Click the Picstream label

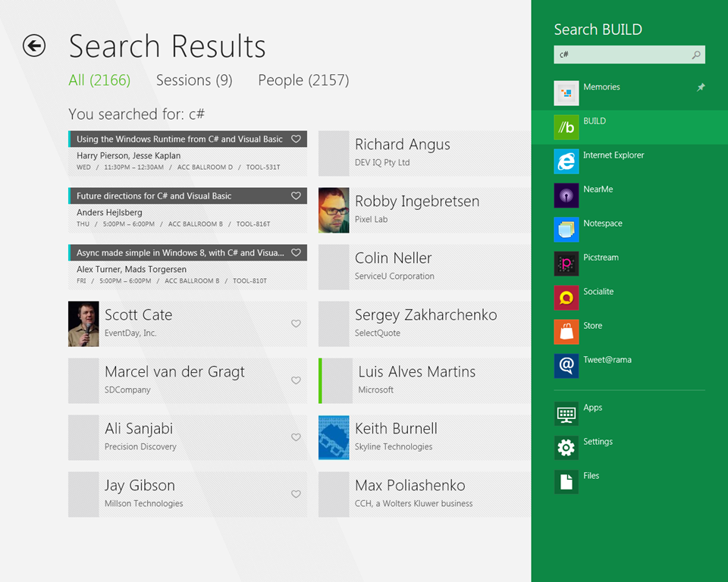pyautogui.click(x=601, y=258)
